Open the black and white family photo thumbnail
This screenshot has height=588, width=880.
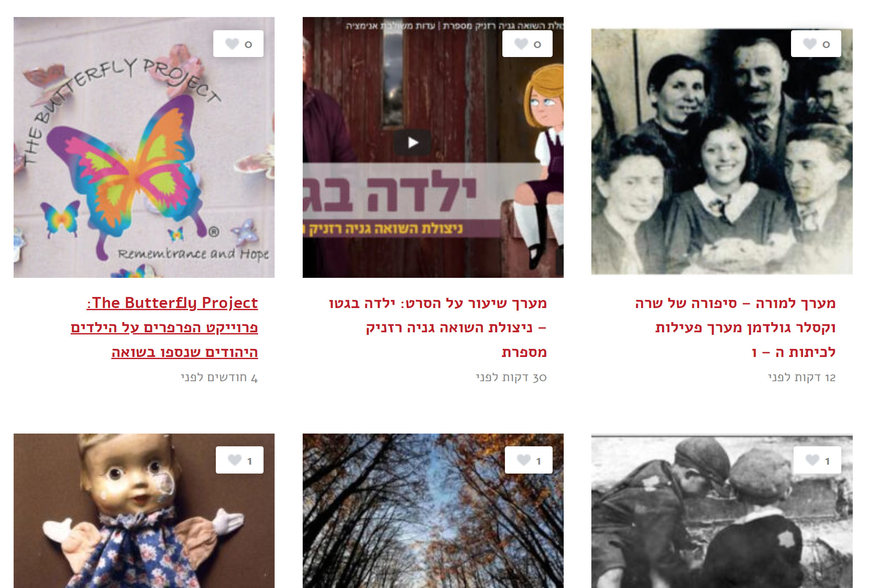[722, 151]
